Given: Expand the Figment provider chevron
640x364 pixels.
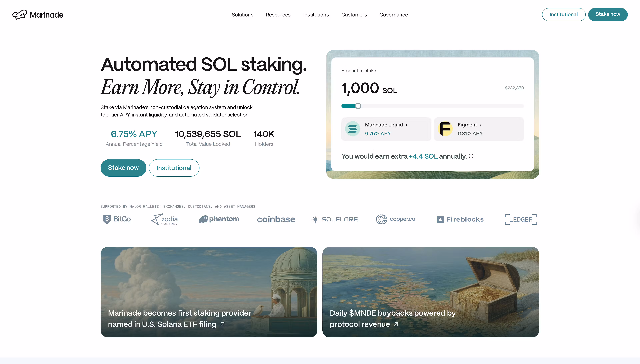Looking at the screenshot, I should [x=481, y=125].
